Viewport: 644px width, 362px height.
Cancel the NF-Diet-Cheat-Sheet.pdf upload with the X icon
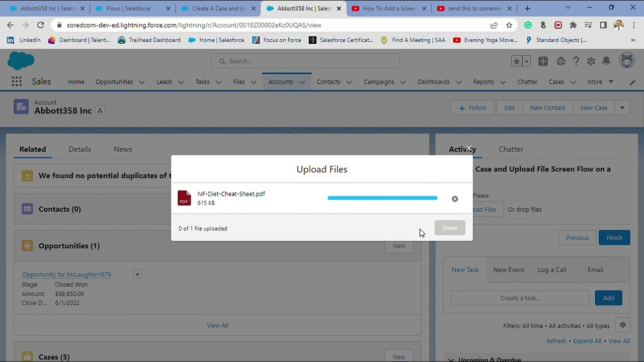click(x=455, y=199)
